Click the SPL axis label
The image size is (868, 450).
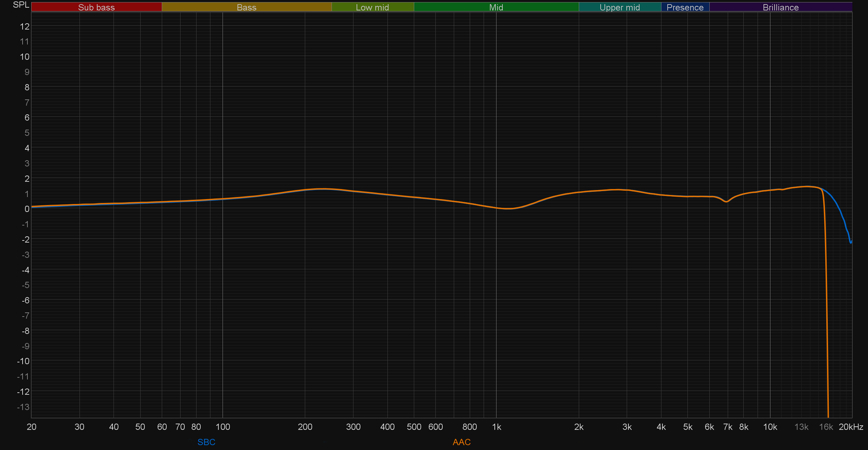tap(21, 5)
